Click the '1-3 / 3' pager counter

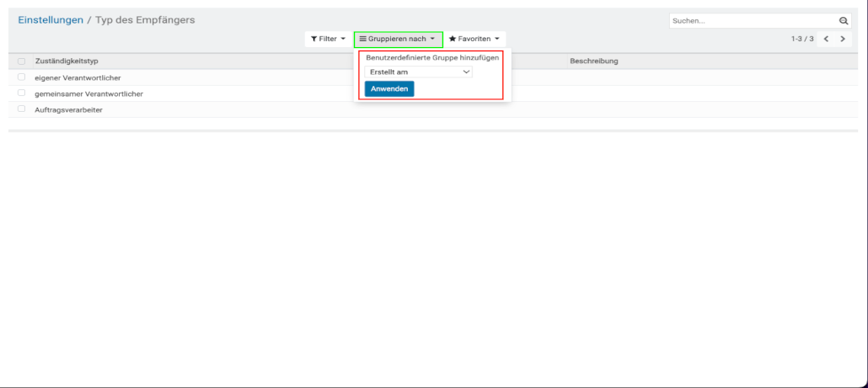click(801, 40)
